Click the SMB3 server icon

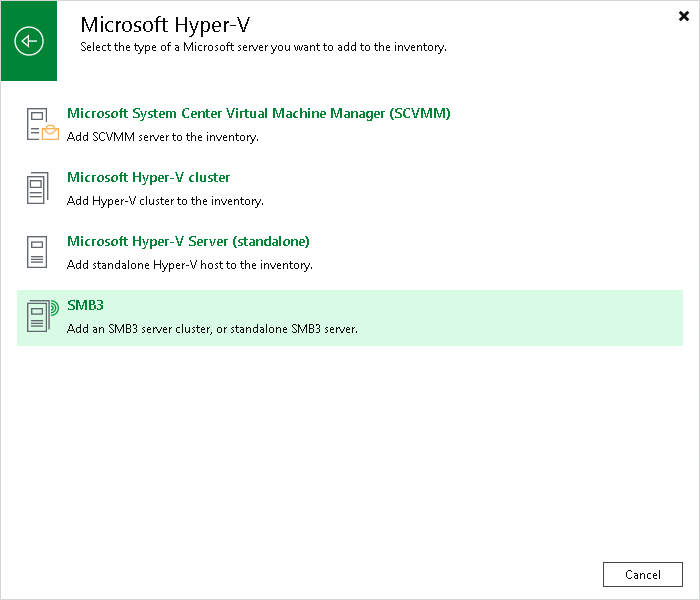42,316
